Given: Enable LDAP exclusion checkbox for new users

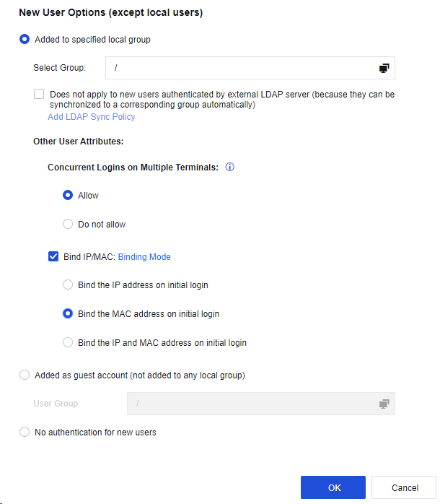Looking at the screenshot, I should pos(39,95).
